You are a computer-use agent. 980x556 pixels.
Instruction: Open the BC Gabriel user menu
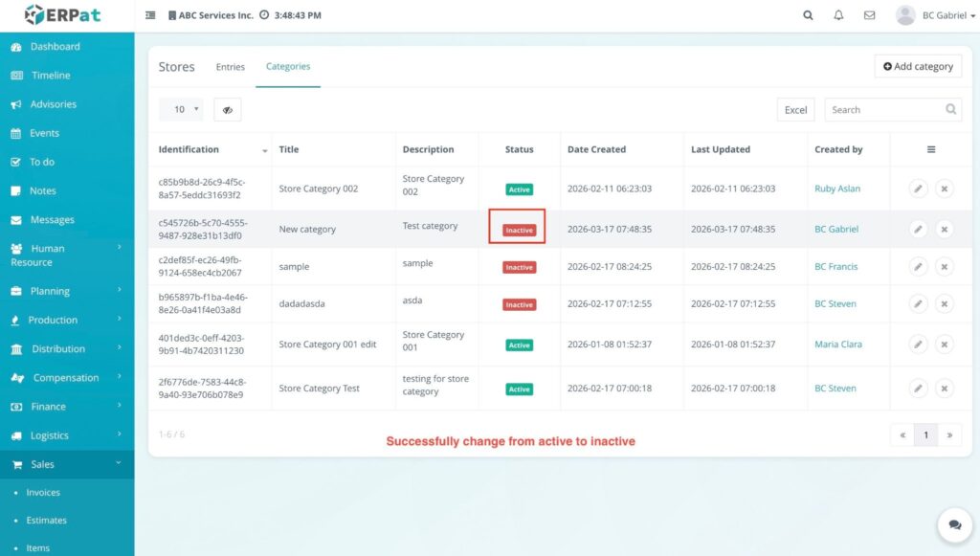click(935, 15)
